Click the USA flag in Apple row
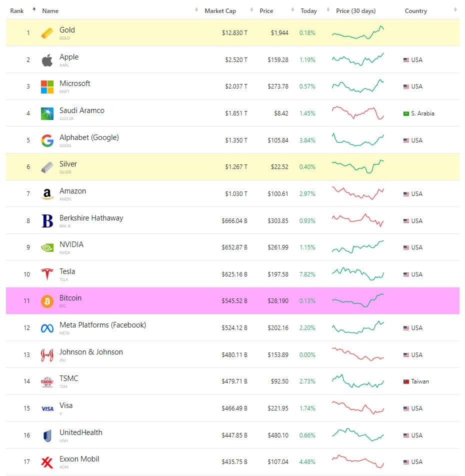 (x=406, y=60)
